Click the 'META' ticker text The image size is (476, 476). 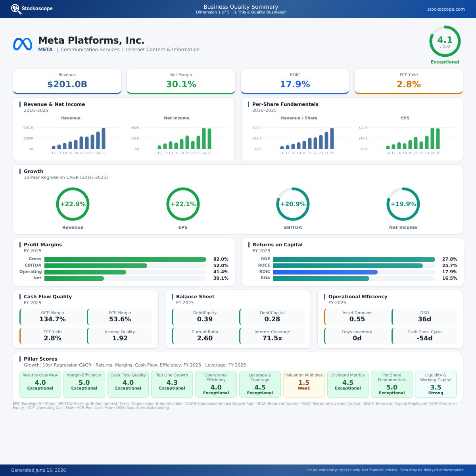click(45, 50)
